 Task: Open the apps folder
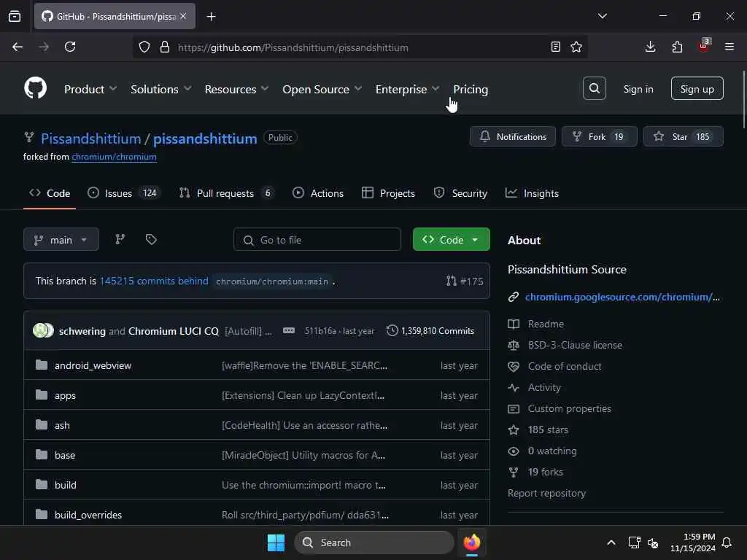point(65,396)
